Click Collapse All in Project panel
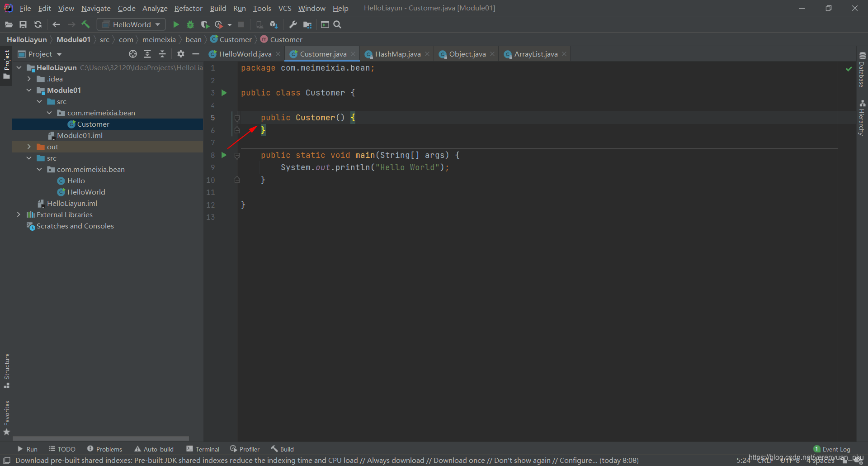Image resolution: width=868 pixels, height=466 pixels. point(162,54)
